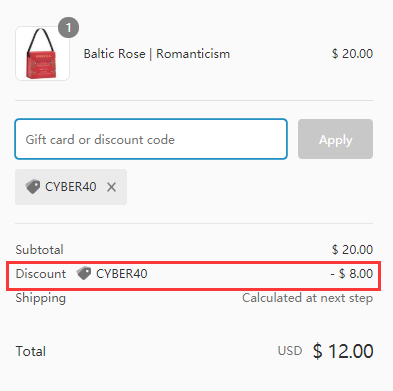Click the Total label
Image resolution: width=393 pixels, height=391 pixels.
click(x=31, y=351)
